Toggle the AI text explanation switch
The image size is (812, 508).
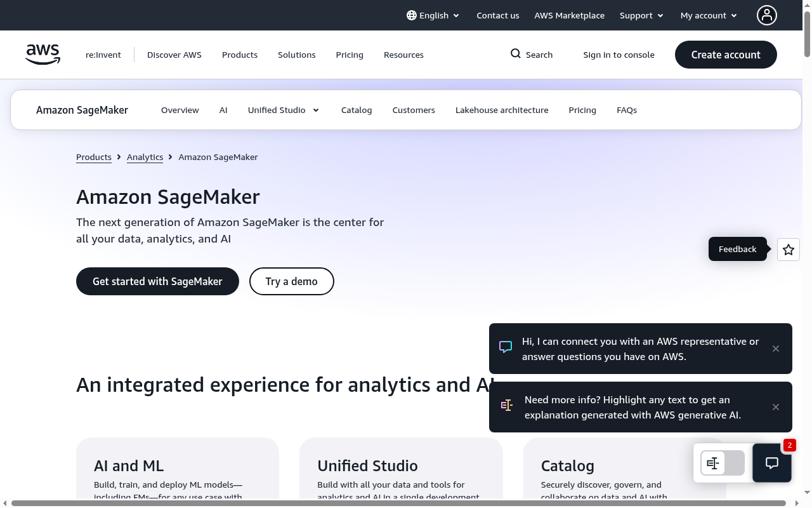(x=723, y=463)
